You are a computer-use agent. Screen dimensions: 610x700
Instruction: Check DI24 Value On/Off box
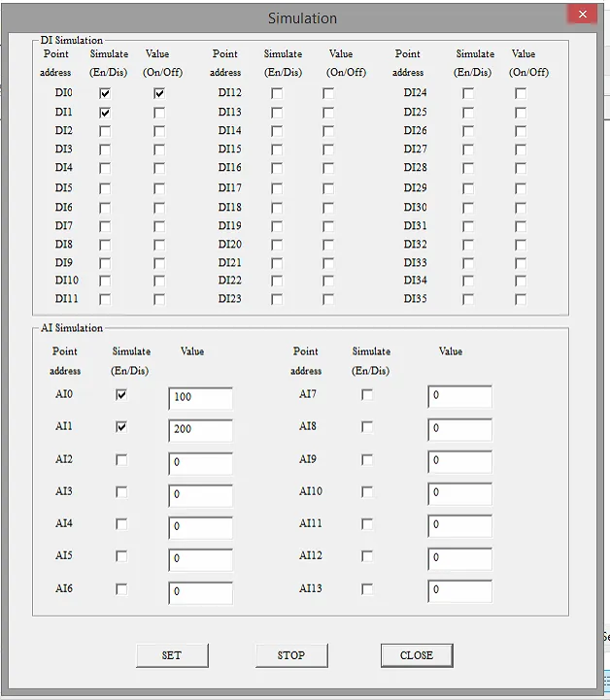pos(521,93)
